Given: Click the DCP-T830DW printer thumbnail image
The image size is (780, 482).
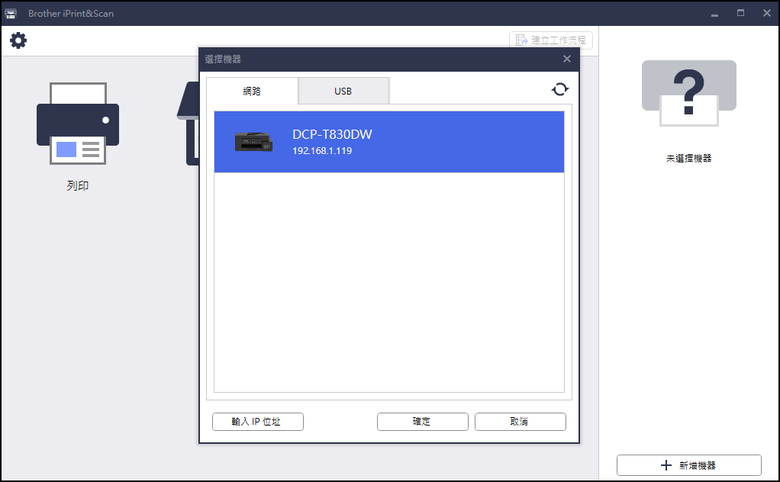Looking at the screenshot, I should pos(254,142).
